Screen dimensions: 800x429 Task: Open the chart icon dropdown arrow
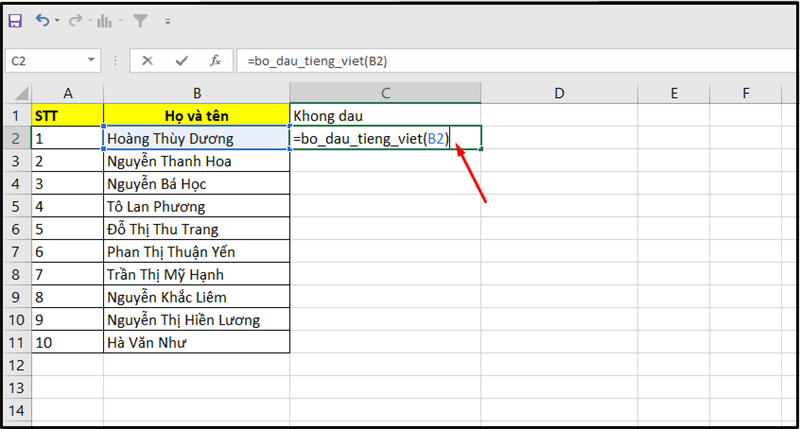tap(120, 21)
